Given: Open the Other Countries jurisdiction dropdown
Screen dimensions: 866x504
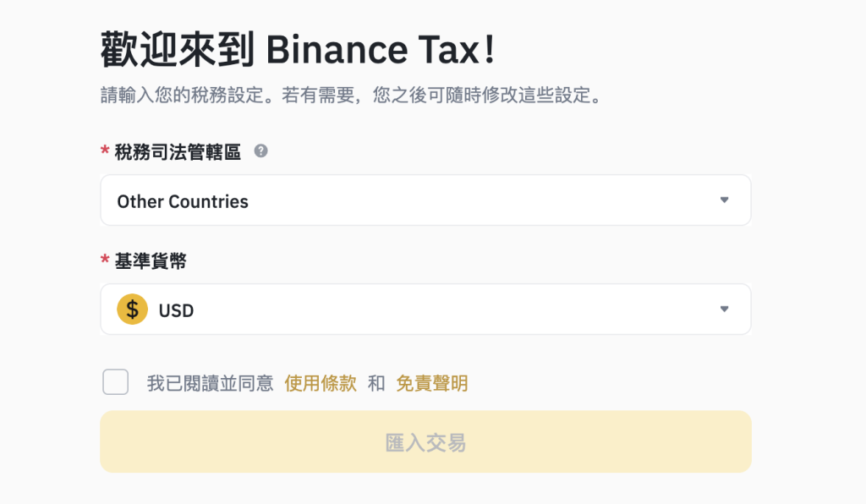Looking at the screenshot, I should pos(425,200).
